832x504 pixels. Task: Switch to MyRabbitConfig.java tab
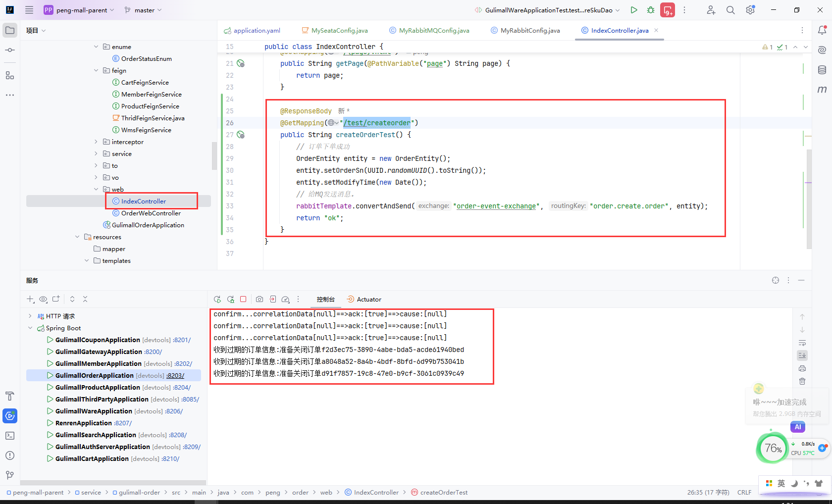tap(525, 30)
